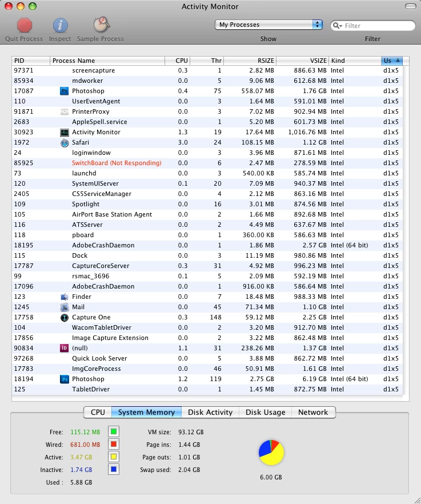Image resolution: width=421 pixels, height=504 pixels.
Task: Click the magnifier icon in Filter field
Action: [336, 25]
